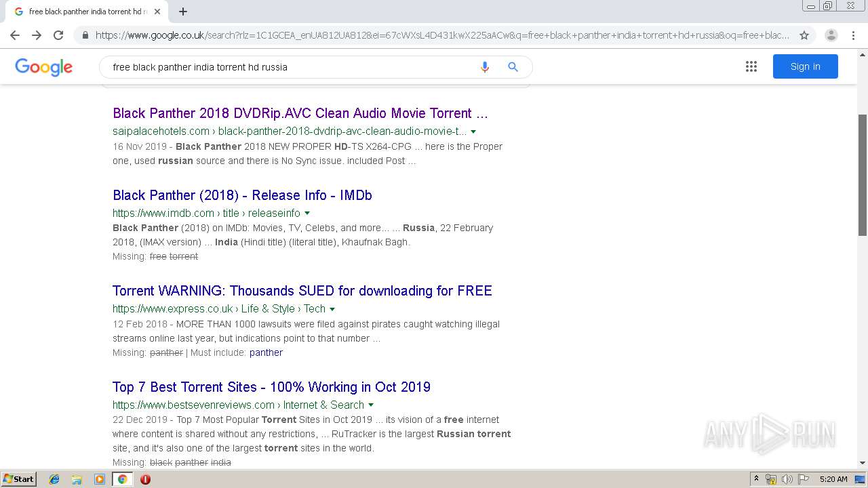
Task: Click the Chrome taskbar icon
Action: coord(122,479)
